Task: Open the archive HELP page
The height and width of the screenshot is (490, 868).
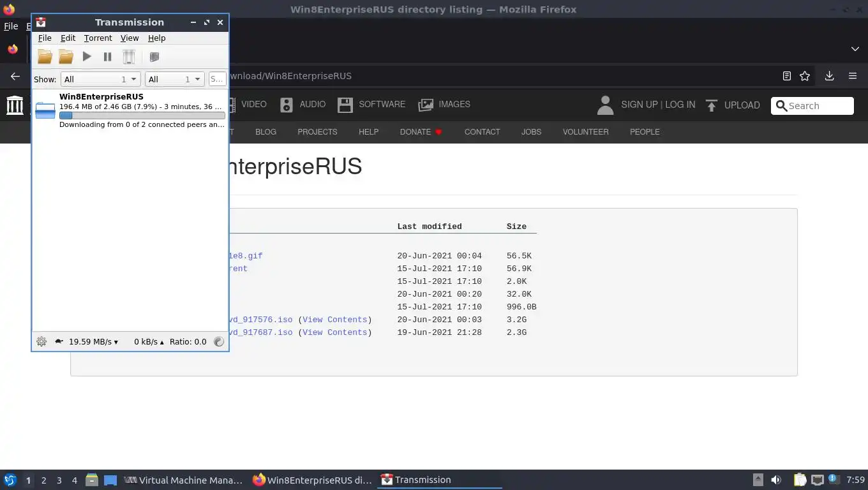Action: coord(368,132)
